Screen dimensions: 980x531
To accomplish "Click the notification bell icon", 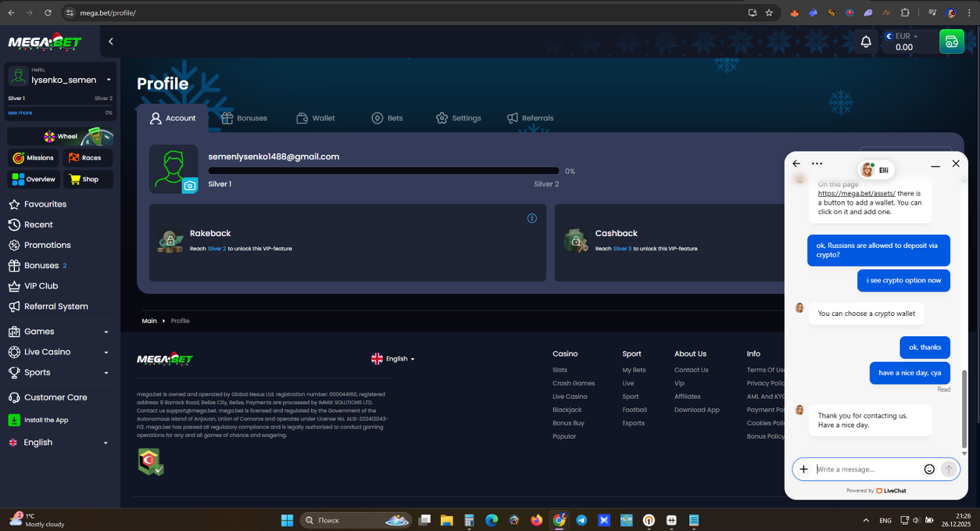I will pyautogui.click(x=866, y=42).
